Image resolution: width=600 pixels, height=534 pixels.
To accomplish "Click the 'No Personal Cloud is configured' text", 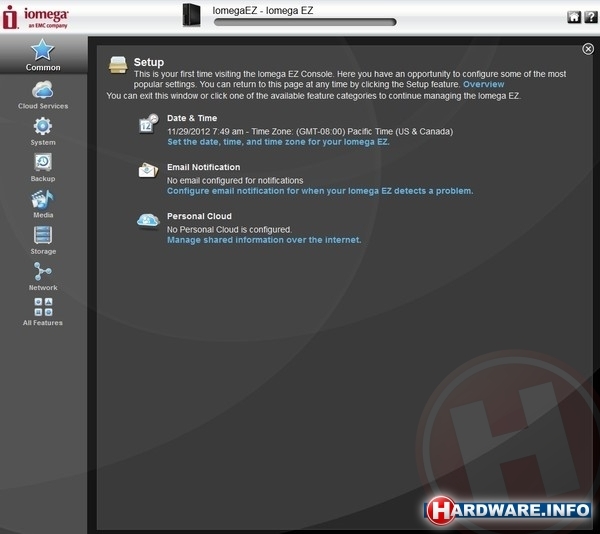I will (229, 230).
